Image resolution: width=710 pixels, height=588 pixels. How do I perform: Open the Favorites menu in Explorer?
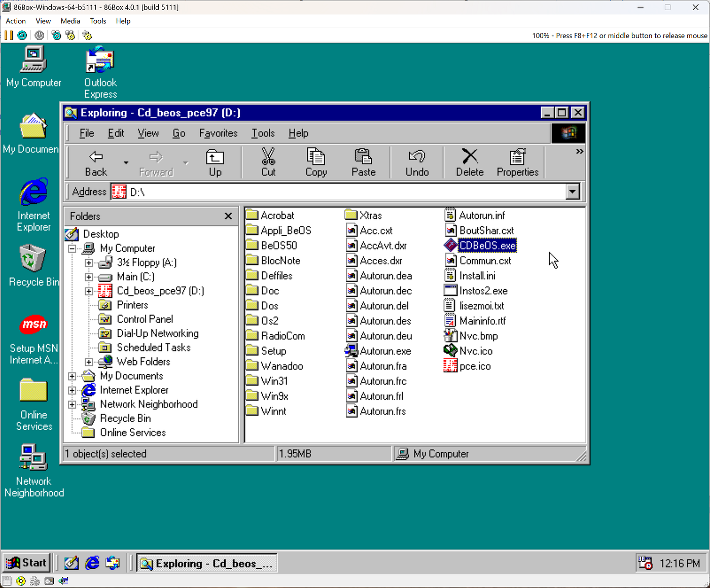pos(218,133)
